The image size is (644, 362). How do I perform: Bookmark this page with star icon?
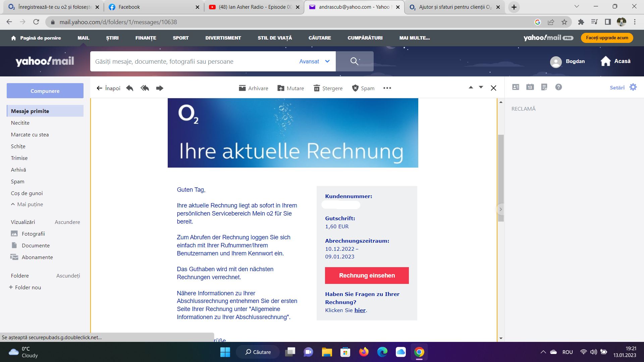click(565, 22)
